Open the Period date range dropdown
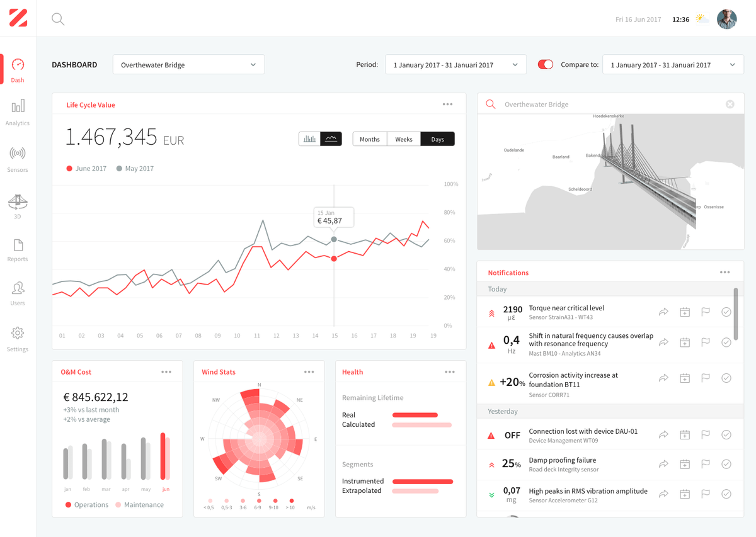The width and height of the screenshot is (756, 537). [455, 65]
